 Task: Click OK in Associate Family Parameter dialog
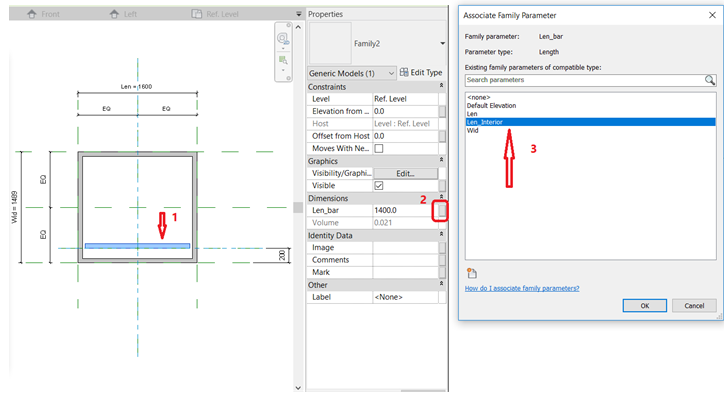[x=644, y=306]
